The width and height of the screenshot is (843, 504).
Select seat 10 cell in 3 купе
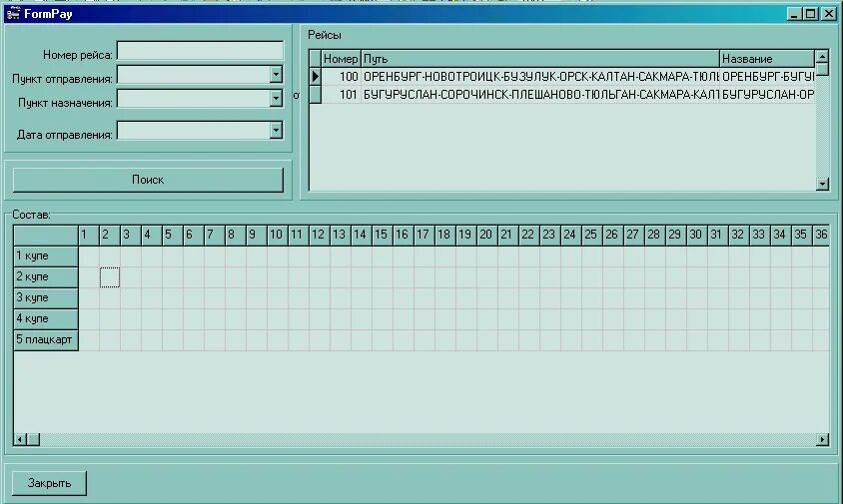point(278,298)
